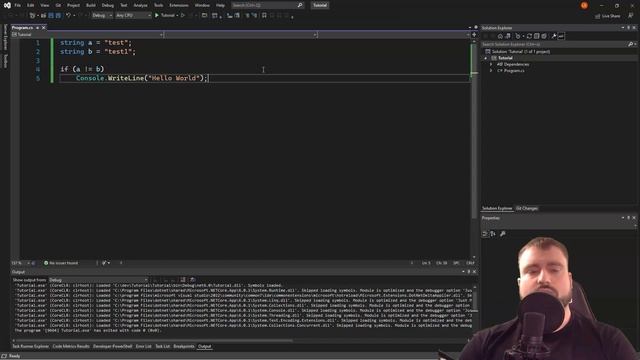Expand the Program.cs node
The width and height of the screenshot is (640, 360).
pos(491,71)
